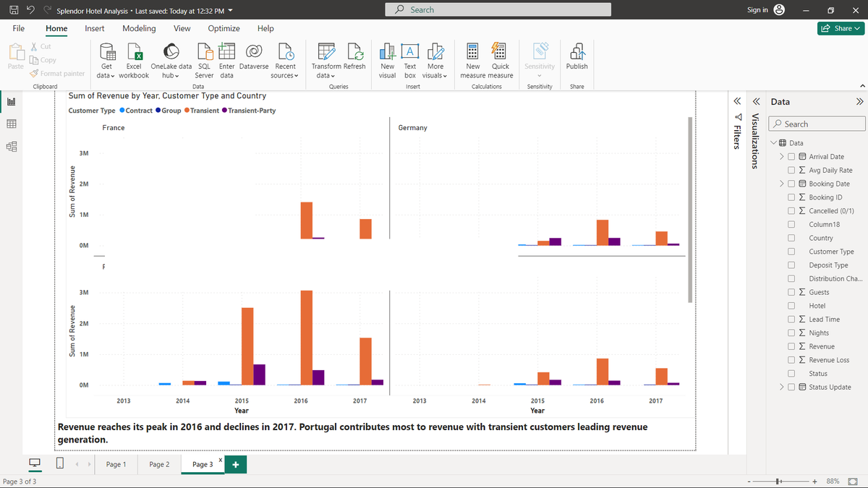The image size is (868, 488).
Task: Search fields in Data pane
Action: tap(817, 124)
